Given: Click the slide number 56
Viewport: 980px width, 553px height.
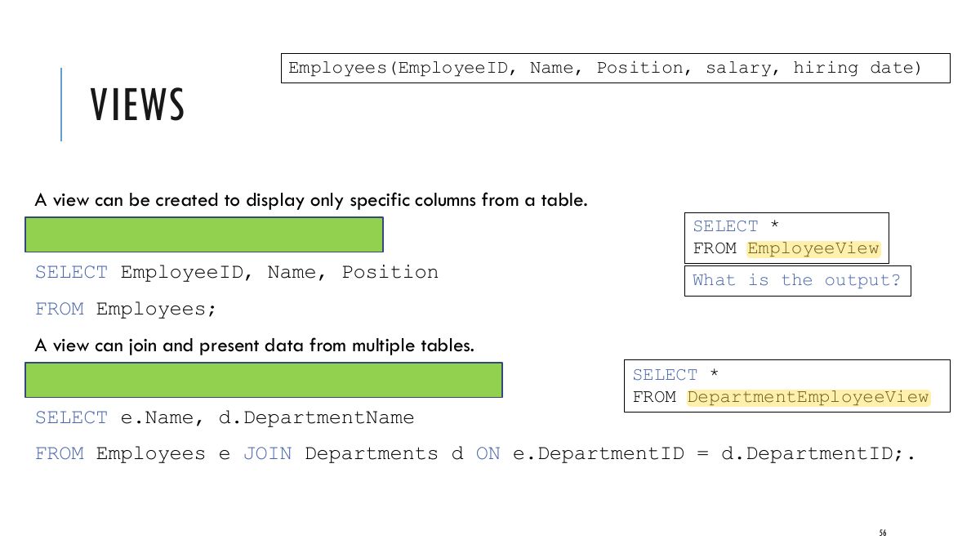Looking at the screenshot, I should coord(883,533).
